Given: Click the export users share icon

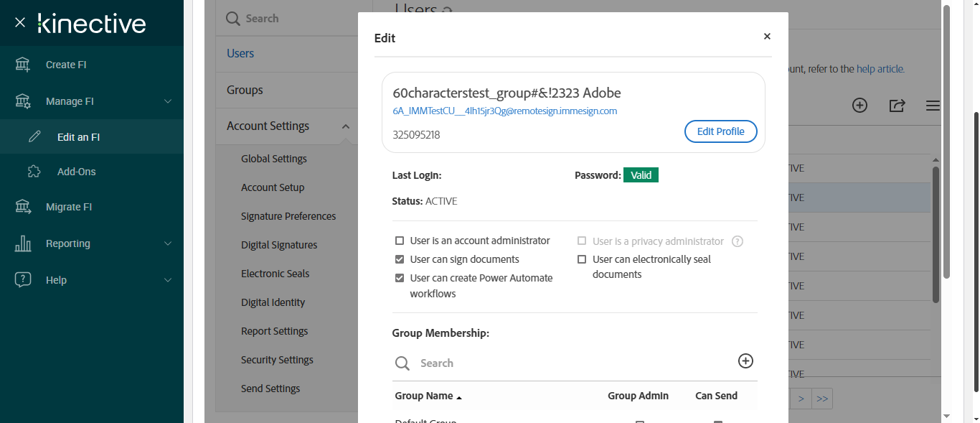Looking at the screenshot, I should tap(897, 106).
